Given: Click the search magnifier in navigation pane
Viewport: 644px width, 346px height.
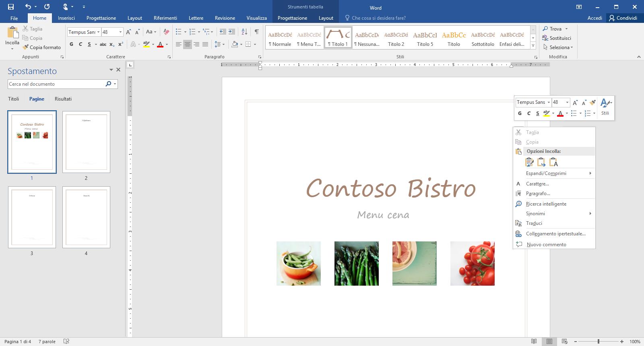Looking at the screenshot, I should coord(108,84).
